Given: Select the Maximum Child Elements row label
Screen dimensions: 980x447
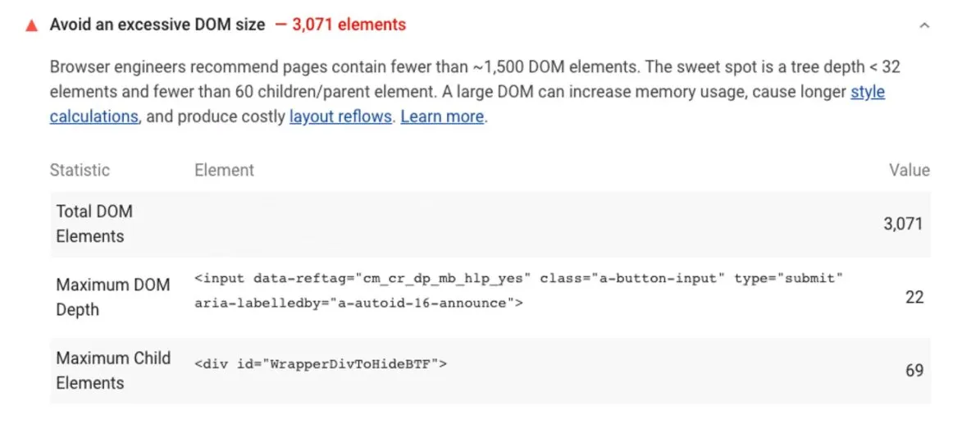Looking at the screenshot, I should click(113, 370).
